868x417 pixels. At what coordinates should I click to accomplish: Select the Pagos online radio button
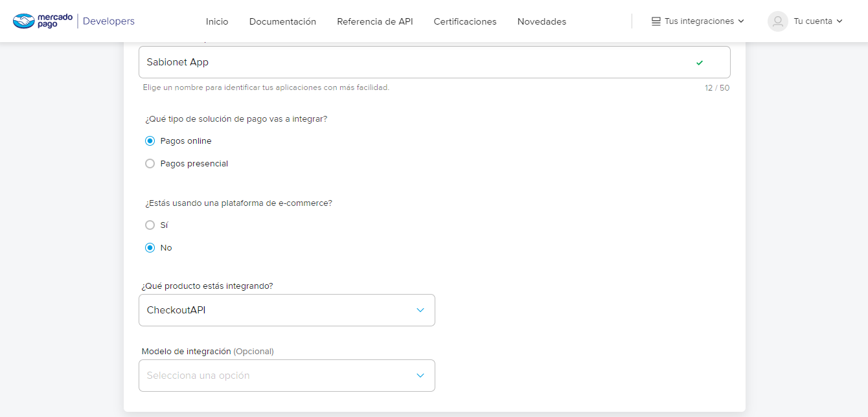[150, 141]
